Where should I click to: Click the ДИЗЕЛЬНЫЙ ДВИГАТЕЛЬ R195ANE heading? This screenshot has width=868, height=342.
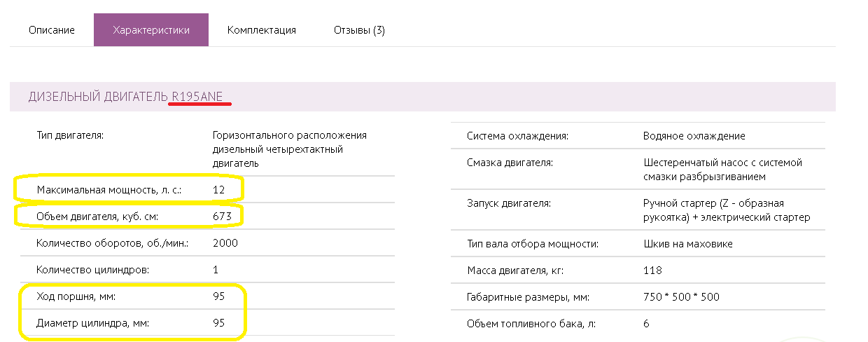click(125, 97)
